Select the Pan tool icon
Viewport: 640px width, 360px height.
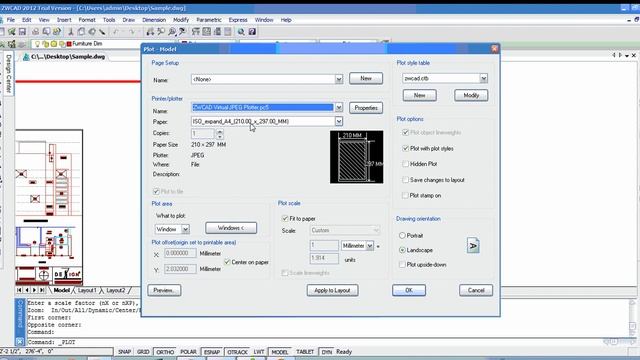(150, 31)
